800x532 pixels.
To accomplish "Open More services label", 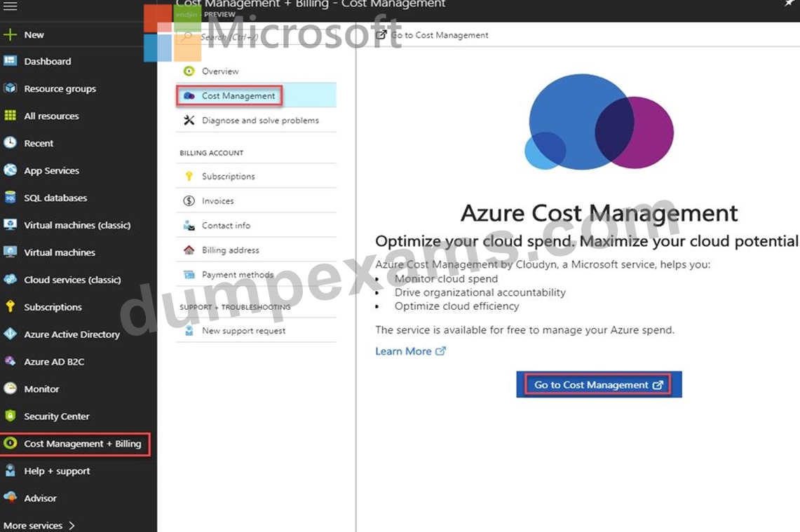I will coord(33,526).
